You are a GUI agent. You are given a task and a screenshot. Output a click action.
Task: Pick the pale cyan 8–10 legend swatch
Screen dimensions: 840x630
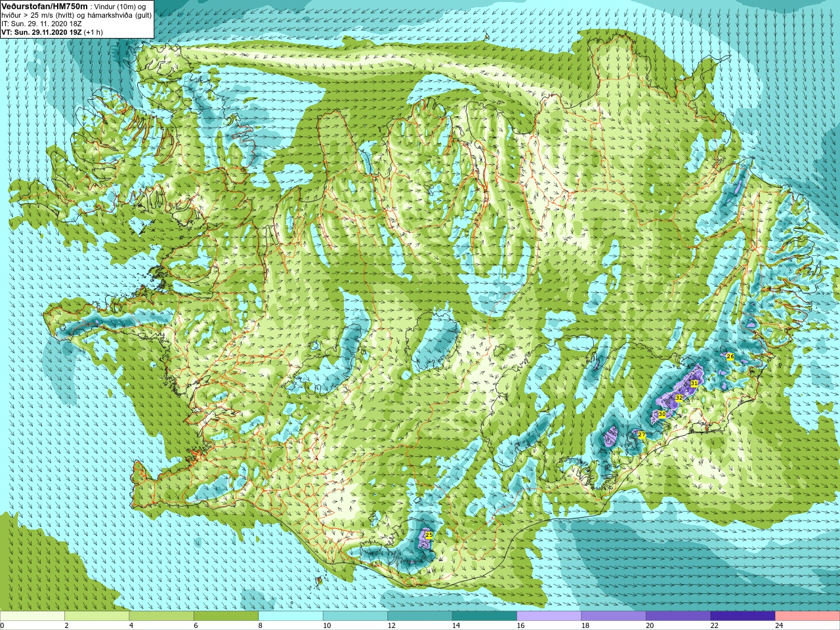(x=291, y=616)
